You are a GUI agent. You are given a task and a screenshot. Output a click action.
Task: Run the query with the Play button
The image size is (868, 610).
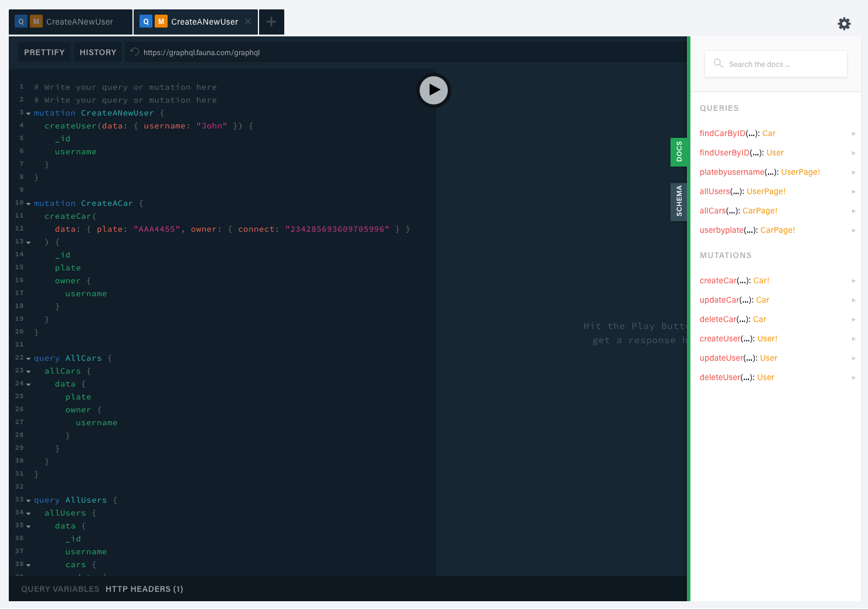click(434, 90)
